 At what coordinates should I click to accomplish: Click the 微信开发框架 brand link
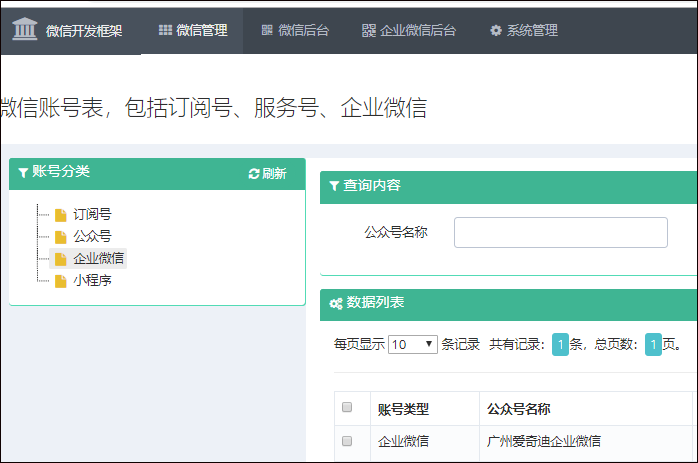pos(84,30)
